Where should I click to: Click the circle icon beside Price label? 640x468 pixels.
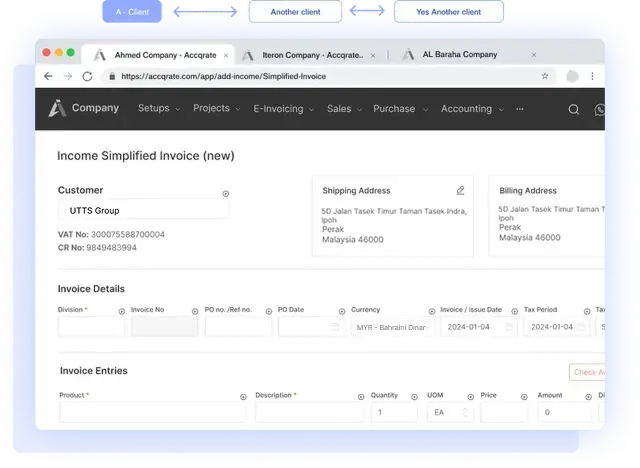coord(524,397)
